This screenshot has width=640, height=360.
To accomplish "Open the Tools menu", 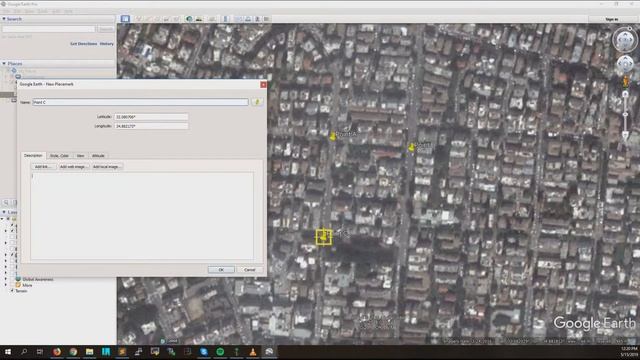I will pyautogui.click(x=43, y=11).
